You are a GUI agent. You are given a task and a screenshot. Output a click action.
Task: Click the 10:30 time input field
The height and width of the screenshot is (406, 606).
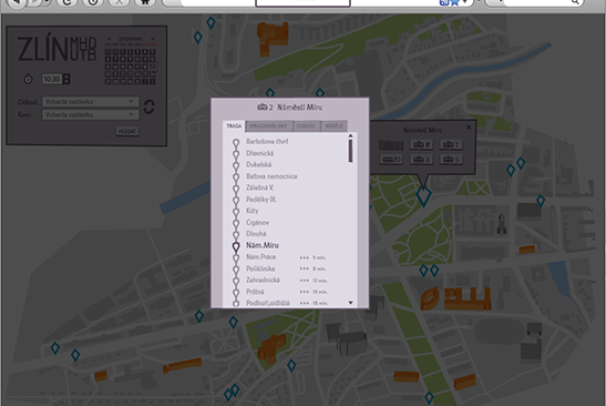(52, 78)
